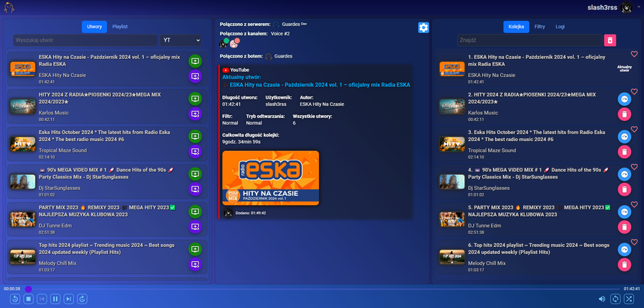Remove queue item 4 90's MEGA VIDEO MIX
644x308 pixels.
(625, 189)
